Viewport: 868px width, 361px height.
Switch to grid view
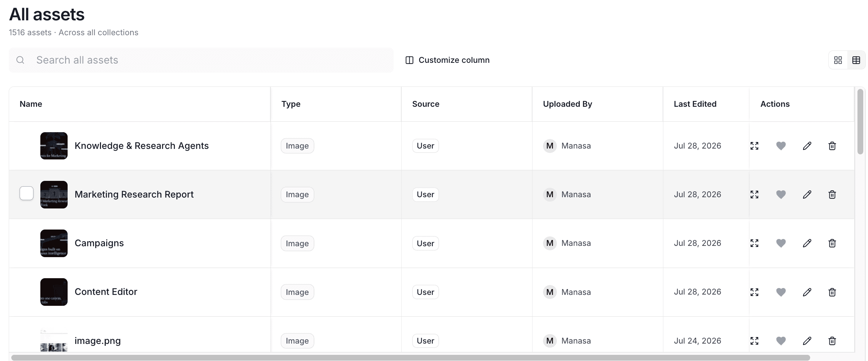click(838, 60)
